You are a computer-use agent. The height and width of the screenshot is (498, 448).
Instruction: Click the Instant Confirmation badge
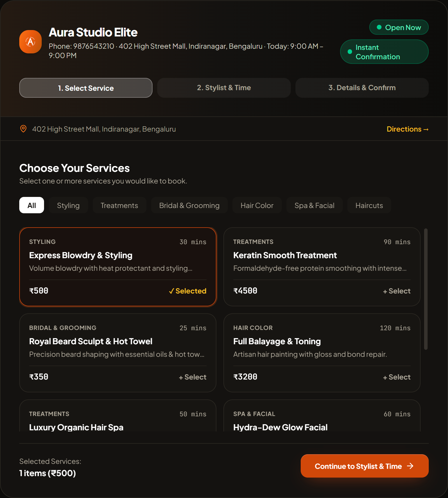[384, 52]
